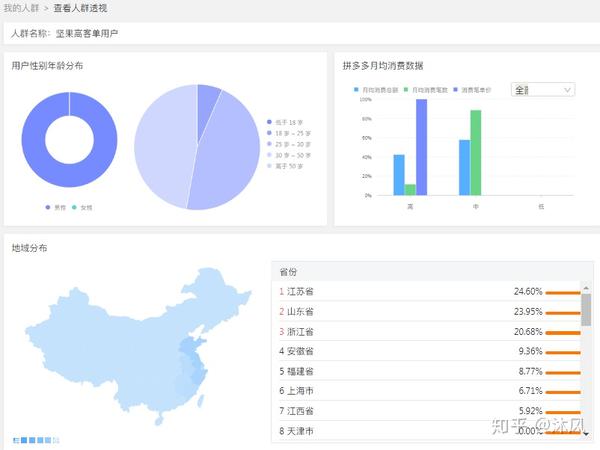Click the 25岁–30岁 age legend icon

pos(269,144)
